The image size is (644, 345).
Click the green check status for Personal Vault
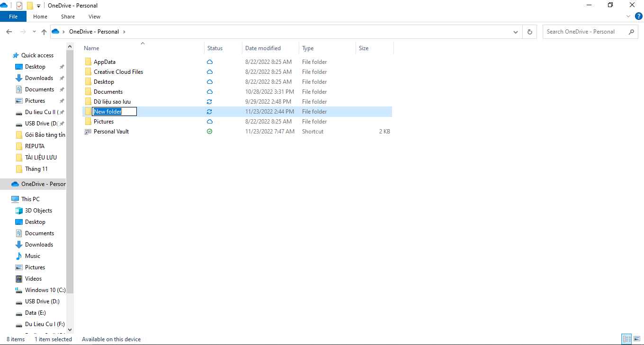(210, 132)
